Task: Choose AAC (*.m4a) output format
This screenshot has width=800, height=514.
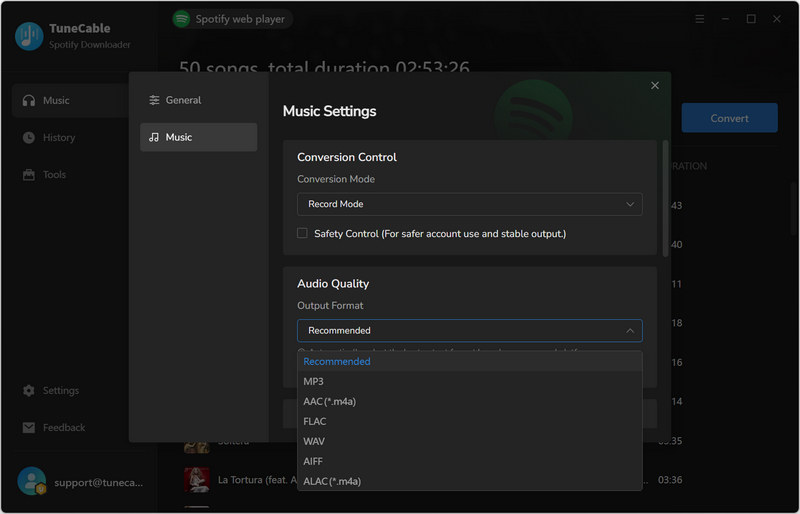Action: [x=469, y=401]
